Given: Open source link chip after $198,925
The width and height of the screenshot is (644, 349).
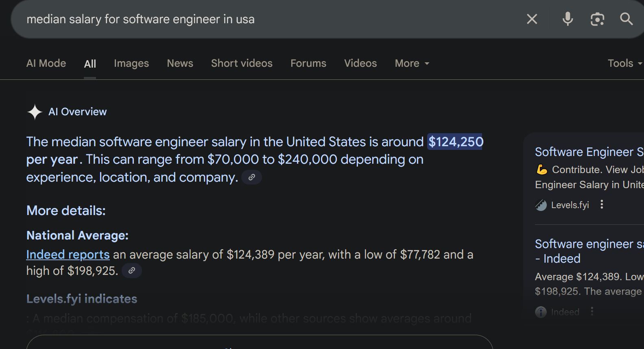Looking at the screenshot, I should tap(132, 270).
